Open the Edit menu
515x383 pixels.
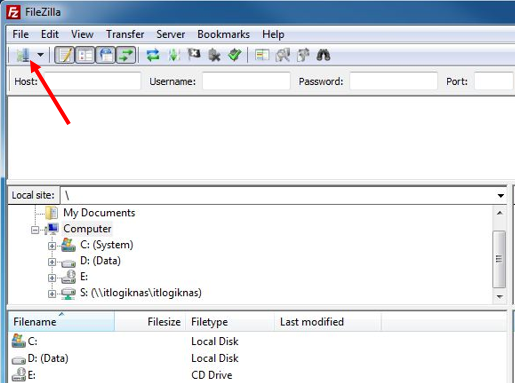click(x=50, y=34)
